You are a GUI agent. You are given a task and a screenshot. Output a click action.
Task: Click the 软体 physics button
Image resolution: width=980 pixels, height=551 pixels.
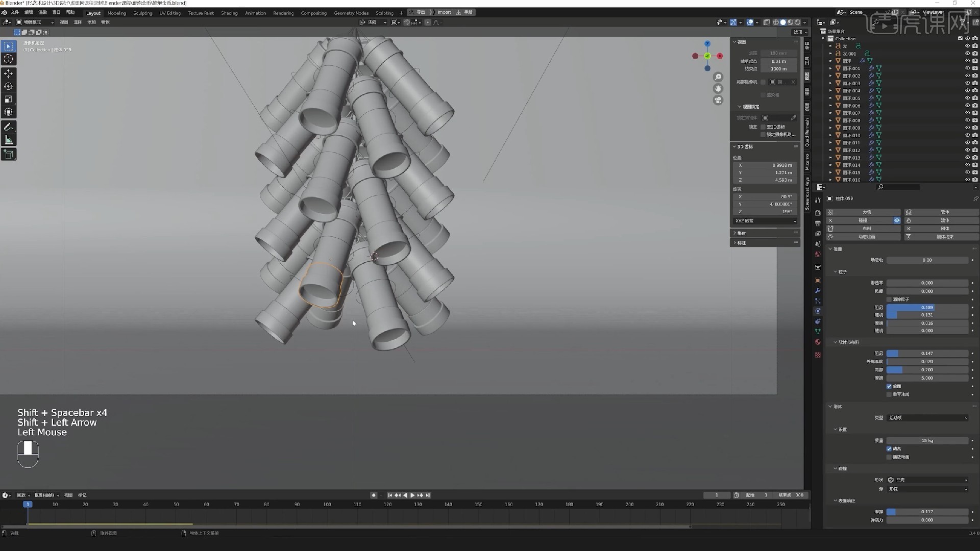[x=942, y=212]
